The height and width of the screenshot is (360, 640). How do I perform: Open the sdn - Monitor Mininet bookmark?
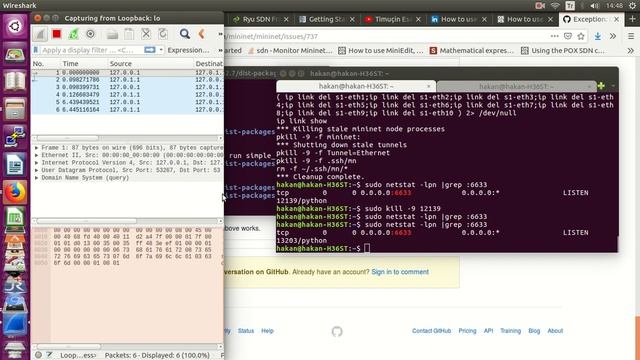tap(290, 51)
